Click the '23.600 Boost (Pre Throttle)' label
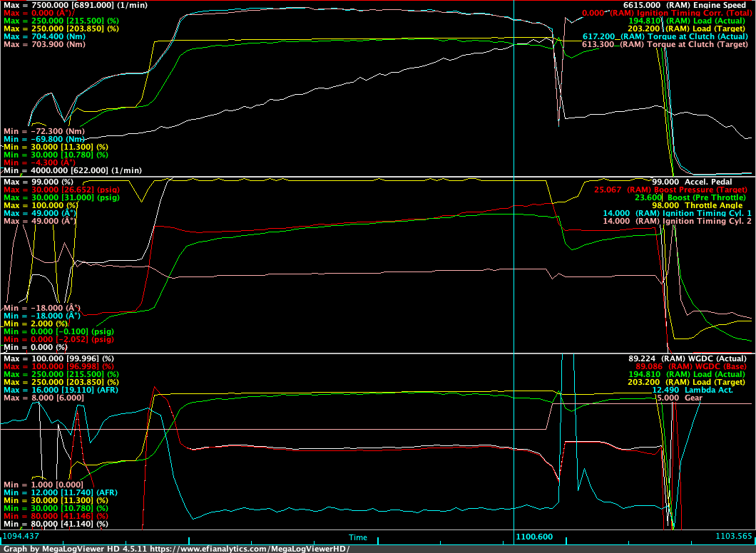 tap(690, 197)
